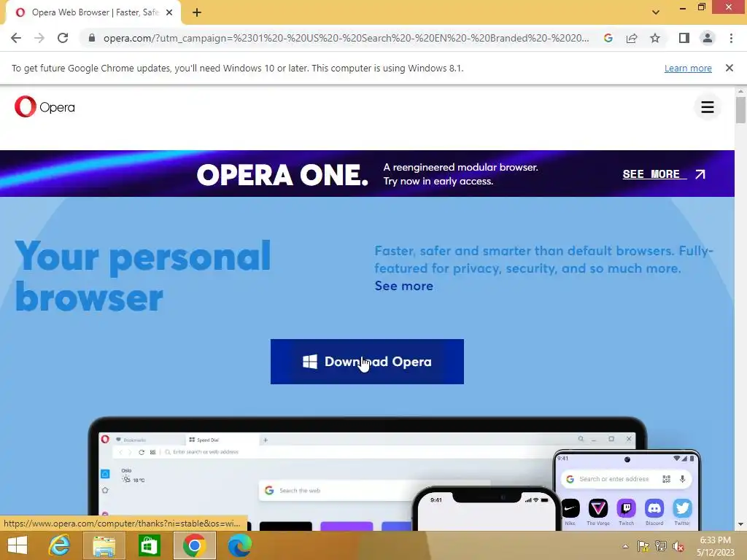Open Windows Store from taskbar
The image size is (747, 560).
click(x=149, y=545)
